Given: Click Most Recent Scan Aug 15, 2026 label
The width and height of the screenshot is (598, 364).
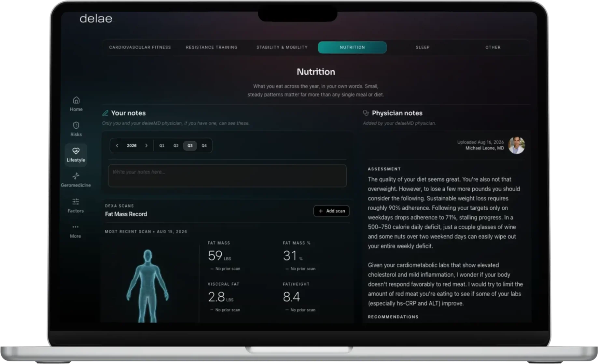Looking at the screenshot, I should coord(146,231).
